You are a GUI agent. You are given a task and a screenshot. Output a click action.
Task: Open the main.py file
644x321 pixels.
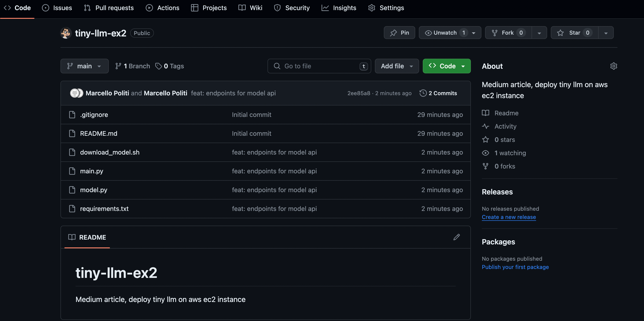click(x=92, y=171)
